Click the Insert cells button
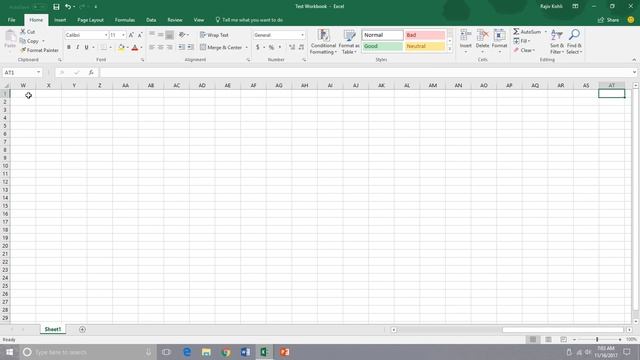 point(465,41)
